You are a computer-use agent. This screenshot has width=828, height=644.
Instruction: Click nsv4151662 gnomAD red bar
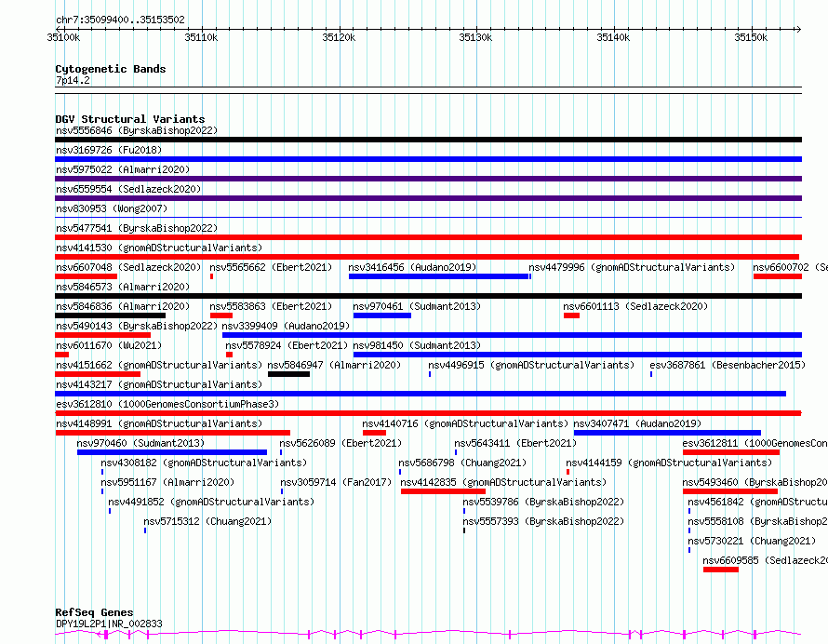click(98, 374)
